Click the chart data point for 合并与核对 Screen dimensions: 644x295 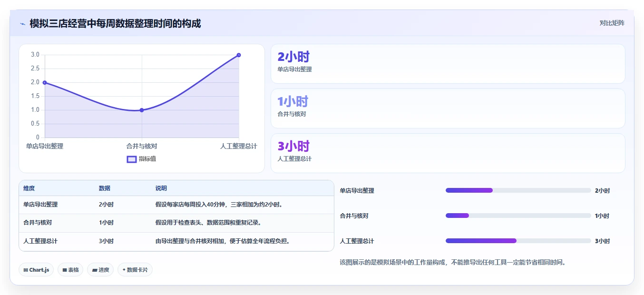[x=142, y=110]
